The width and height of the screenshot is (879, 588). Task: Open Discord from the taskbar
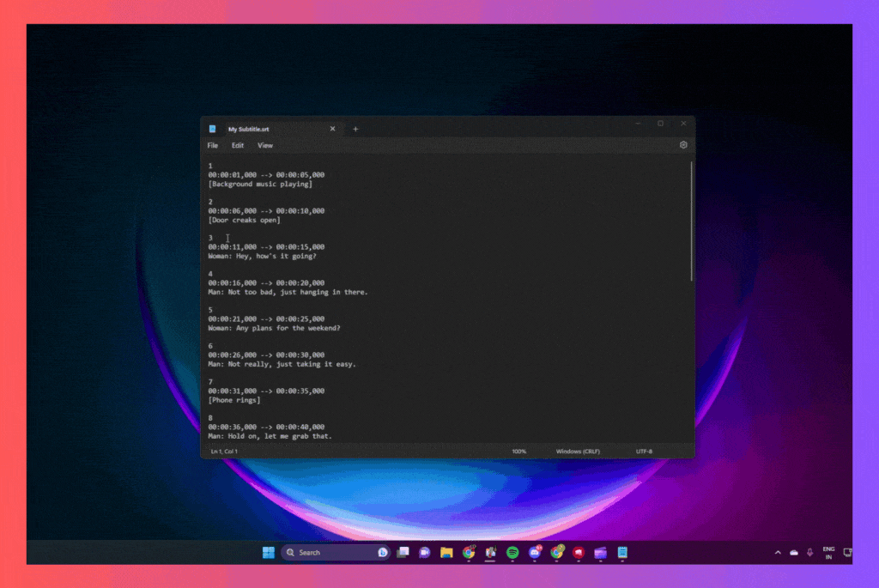[535, 553]
